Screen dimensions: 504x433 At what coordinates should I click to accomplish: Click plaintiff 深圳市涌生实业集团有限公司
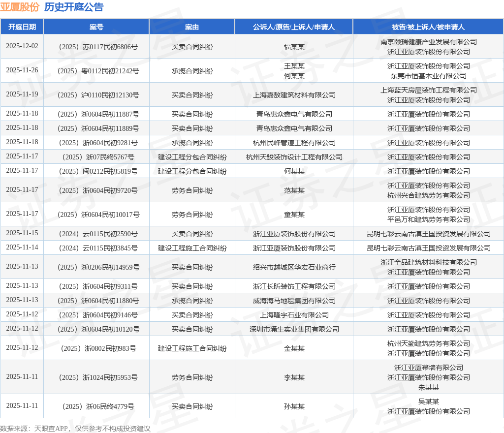294,330
